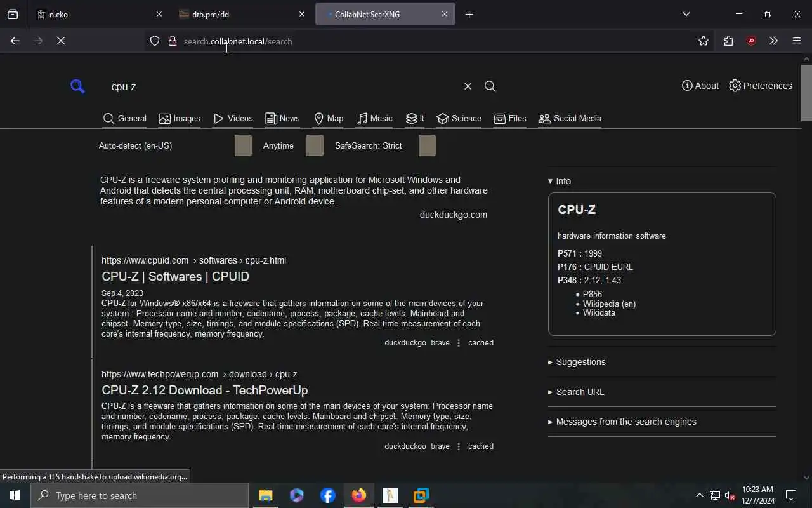Open Wikidata link in Info box
The height and width of the screenshot is (508, 812).
point(599,312)
